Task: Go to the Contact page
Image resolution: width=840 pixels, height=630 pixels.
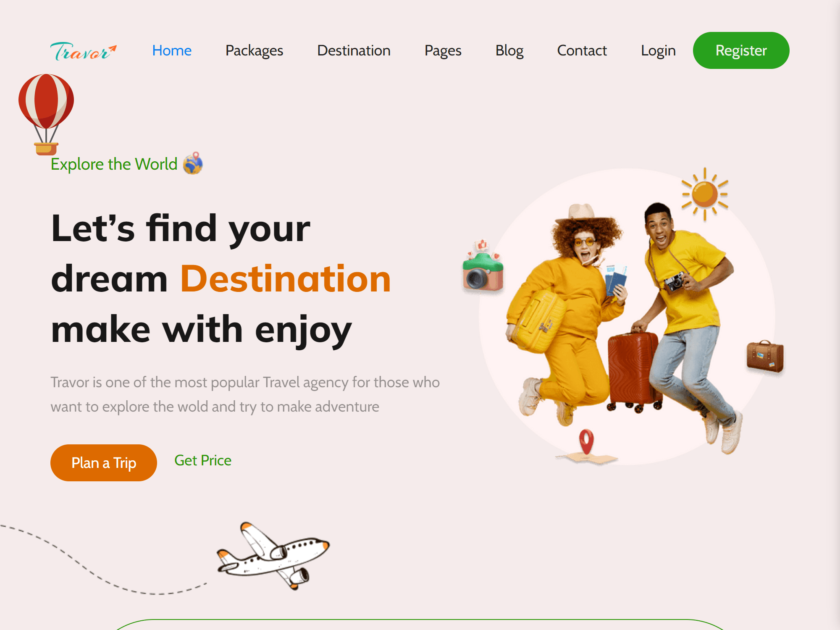Action: coord(582,50)
